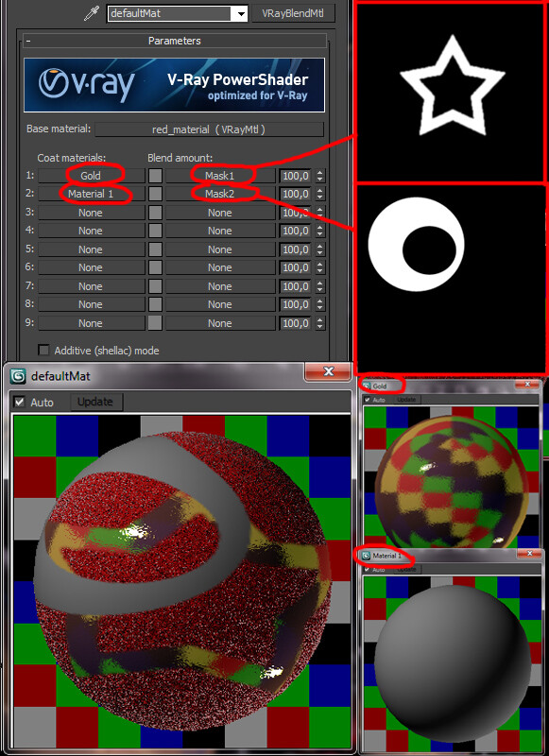This screenshot has width=549, height=756.
Task: Open the Mask2 blend map slot
Action: [x=220, y=194]
